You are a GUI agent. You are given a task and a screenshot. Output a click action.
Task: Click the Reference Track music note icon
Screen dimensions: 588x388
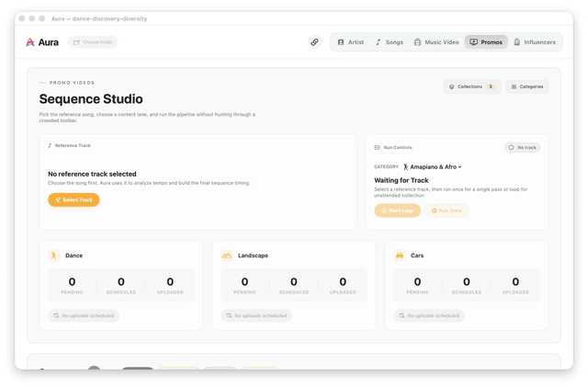[50, 145]
